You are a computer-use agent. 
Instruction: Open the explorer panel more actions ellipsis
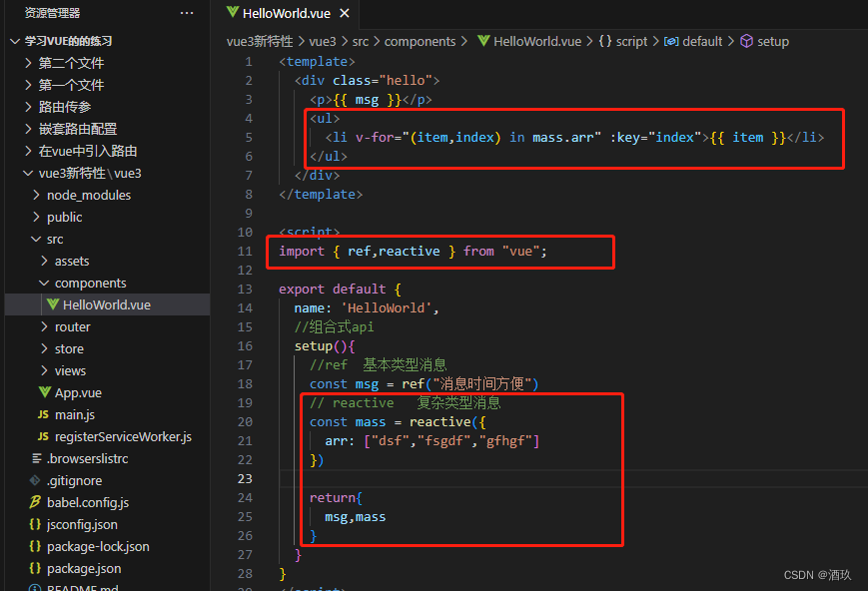(x=187, y=13)
